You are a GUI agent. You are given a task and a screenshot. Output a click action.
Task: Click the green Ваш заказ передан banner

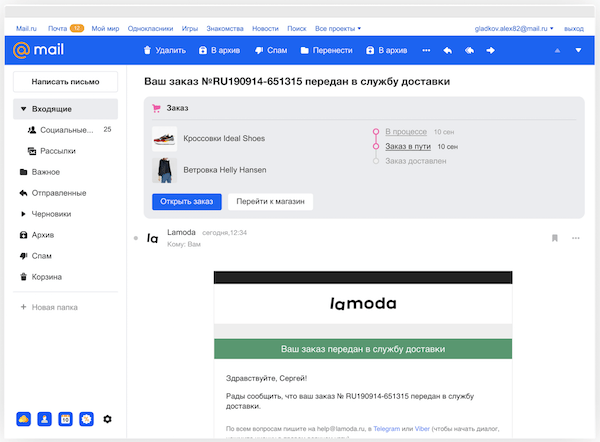tap(363, 349)
